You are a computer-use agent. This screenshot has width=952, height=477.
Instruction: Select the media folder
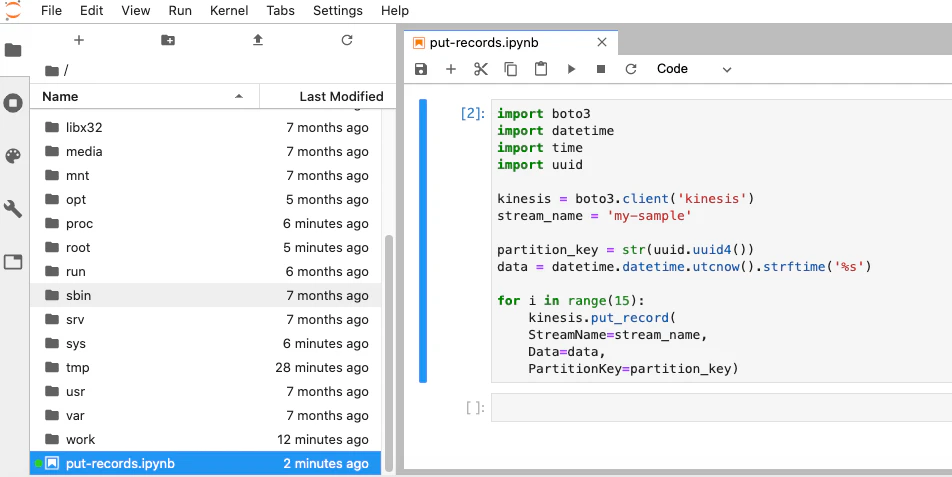[206, 152]
